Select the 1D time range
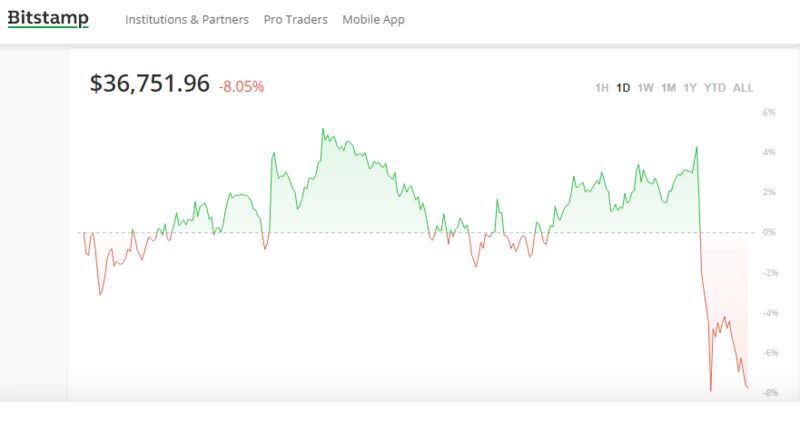The height and width of the screenshot is (422, 800). coord(623,88)
